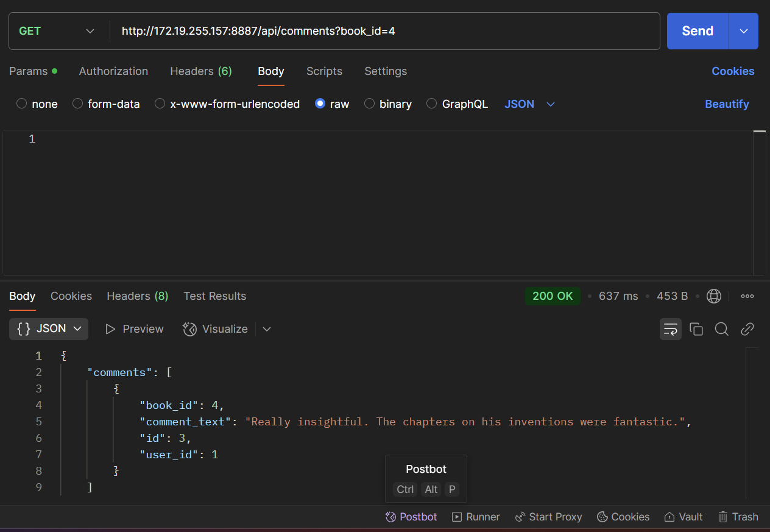The width and height of the screenshot is (770, 532).
Task: Open the response JSON format dropdown
Action: 49,329
